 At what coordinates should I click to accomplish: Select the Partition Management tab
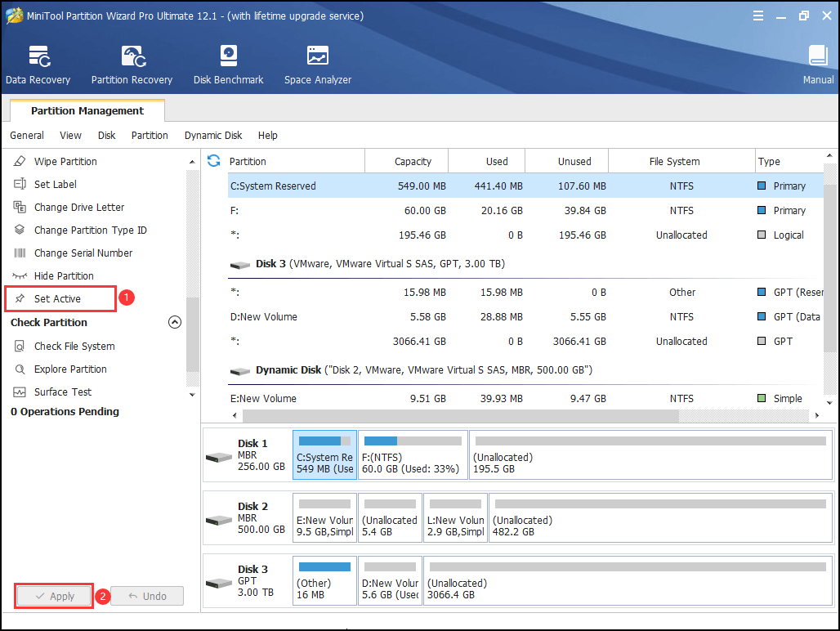(x=87, y=111)
